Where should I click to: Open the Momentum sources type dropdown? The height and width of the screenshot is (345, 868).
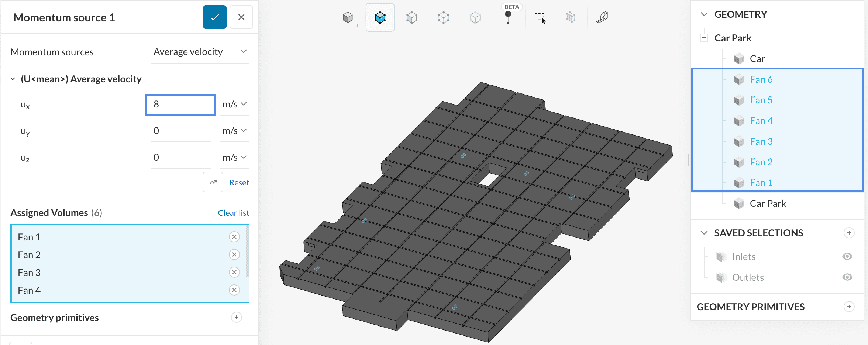click(x=200, y=52)
